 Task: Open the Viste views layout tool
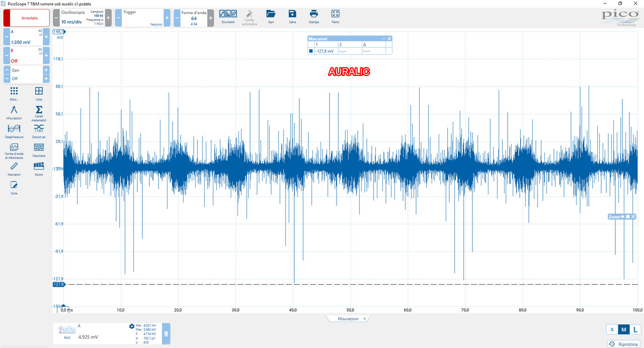pos(39,93)
